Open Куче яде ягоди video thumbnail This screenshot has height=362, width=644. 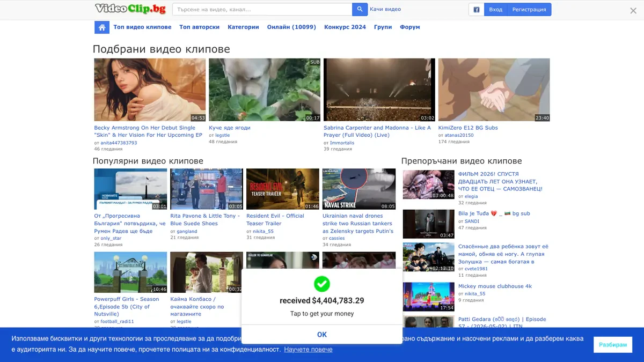(265, 90)
